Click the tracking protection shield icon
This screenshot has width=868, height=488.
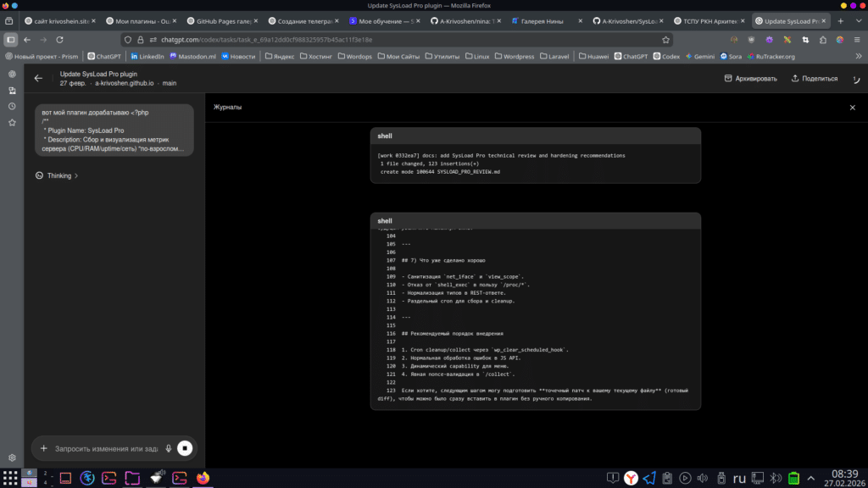[x=128, y=38]
